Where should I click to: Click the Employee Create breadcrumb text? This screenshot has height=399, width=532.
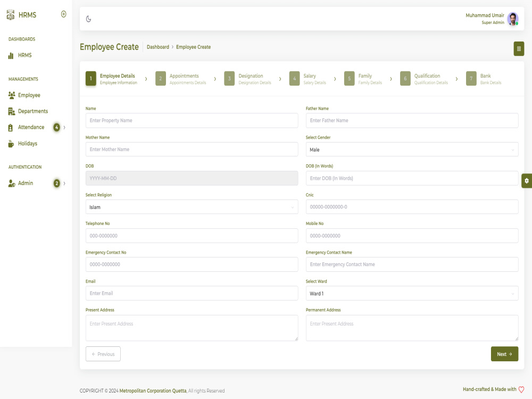(x=194, y=47)
